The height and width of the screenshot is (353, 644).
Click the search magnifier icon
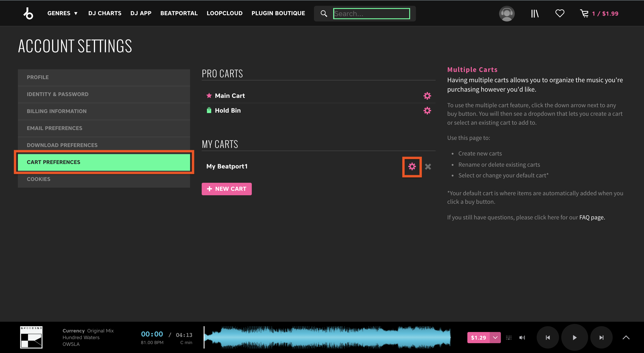point(324,13)
